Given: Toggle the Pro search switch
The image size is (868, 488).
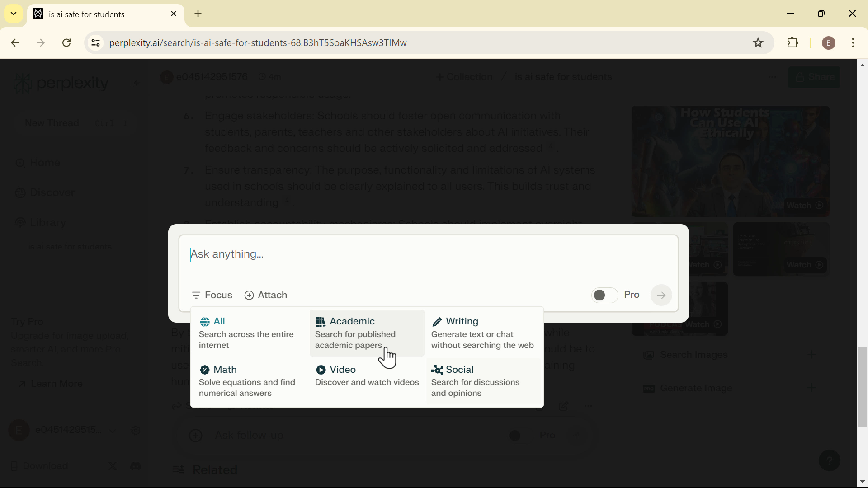Looking at the screenshot, I should click(x=604, y=296).
